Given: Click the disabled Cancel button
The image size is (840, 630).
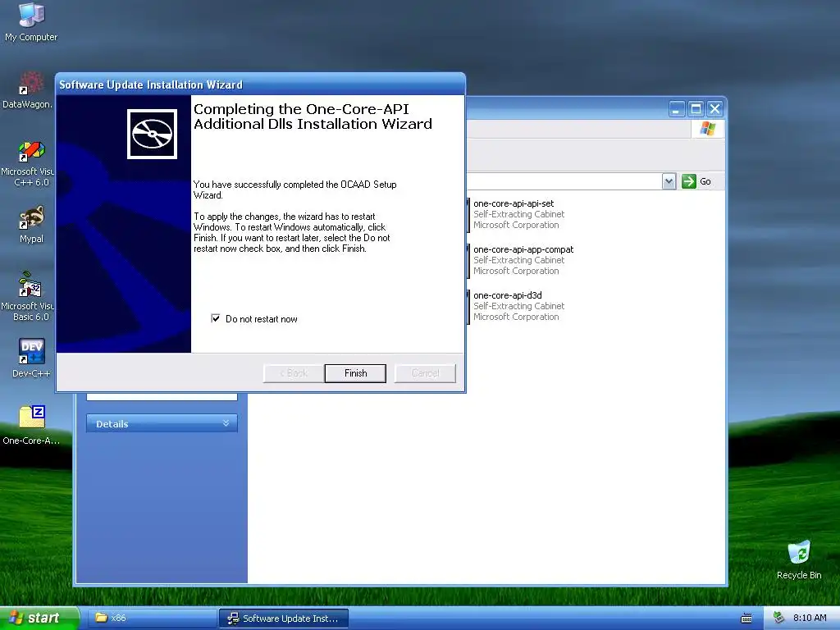Looking at the screenshot, I should pyautogui.click(x=426, y=373).
